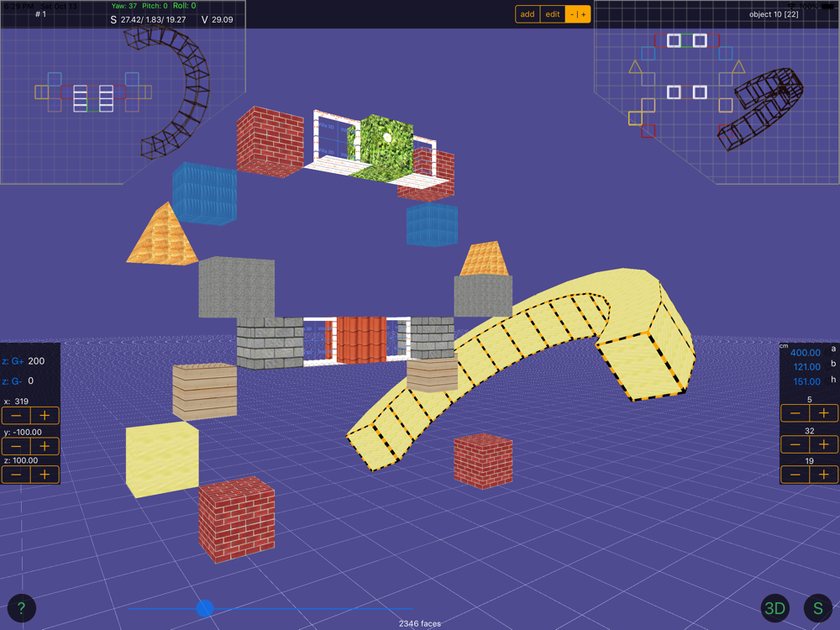Decrease segment count 5 with minus

(x=795, y=413)
